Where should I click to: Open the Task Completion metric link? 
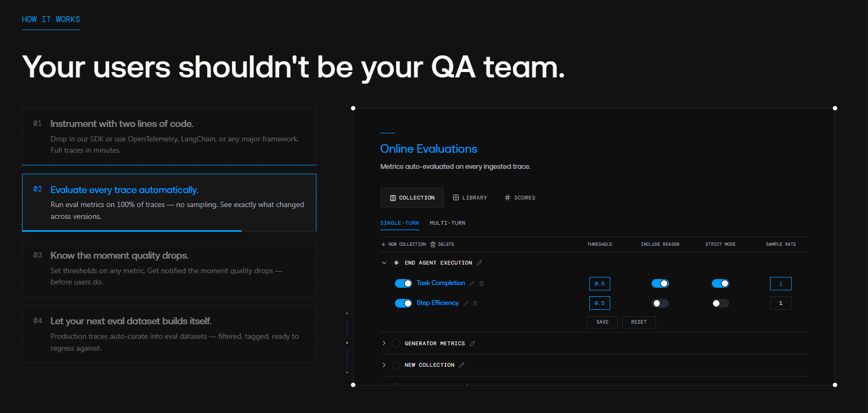(441, 283)
